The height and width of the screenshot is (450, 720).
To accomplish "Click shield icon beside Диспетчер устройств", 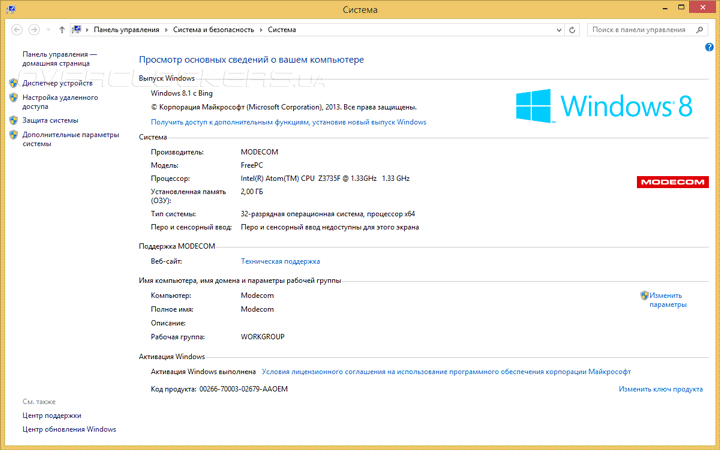I will [x=14, y=83].
